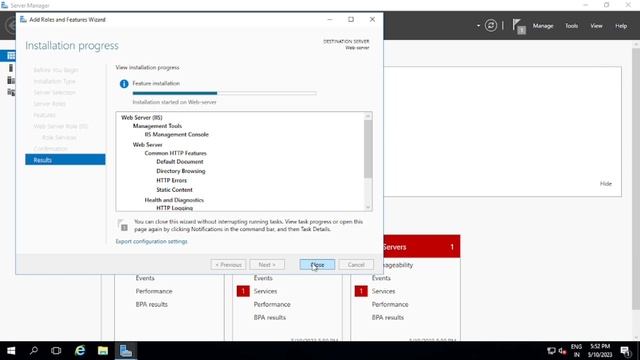Select the Results step in wizard sidebar
The image size is (640, 360).
(65, 160)
